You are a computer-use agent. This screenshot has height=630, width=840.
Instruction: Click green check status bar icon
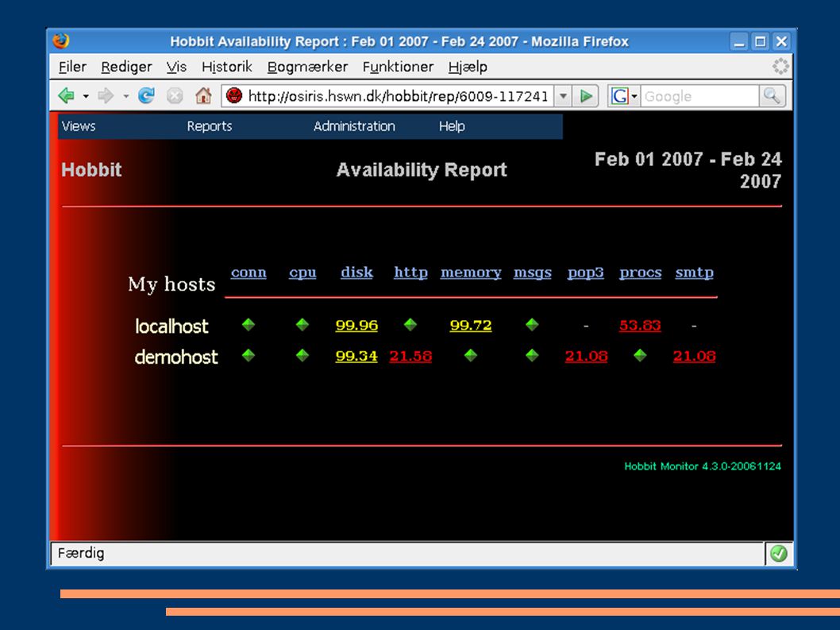coord(778,553)
